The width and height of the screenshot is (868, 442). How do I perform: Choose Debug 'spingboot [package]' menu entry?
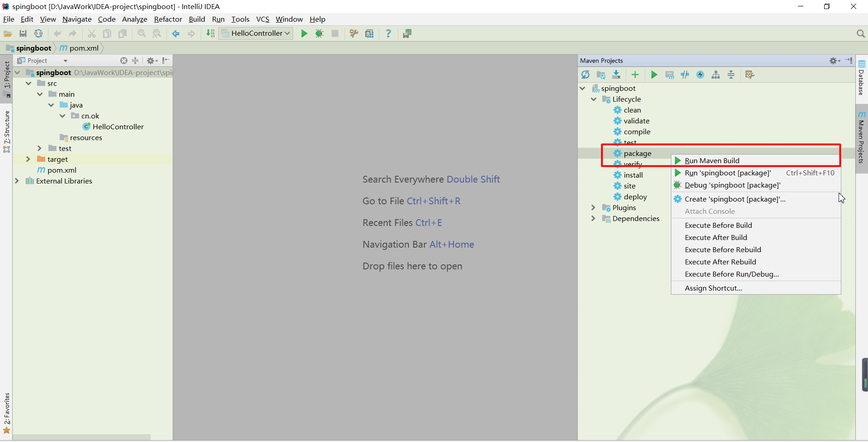[756, 185]
